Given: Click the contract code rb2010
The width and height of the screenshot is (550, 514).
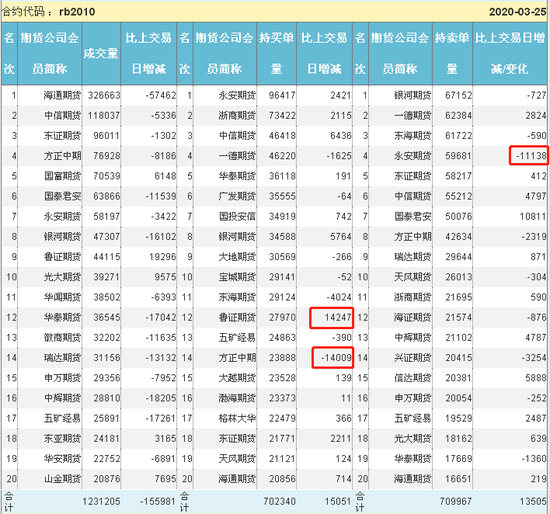Looking at the screenshot, I should 77,12.
